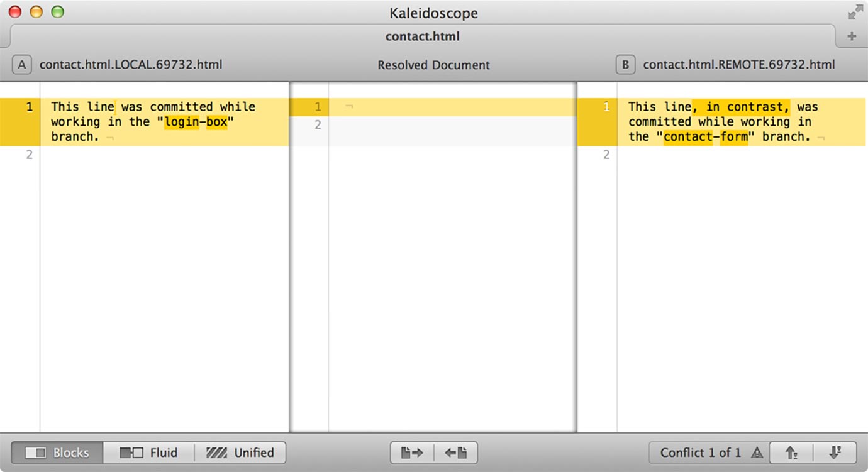The image size is (868, 472).
Task: Switch to Unified view mode
Action: coord(240,453)
